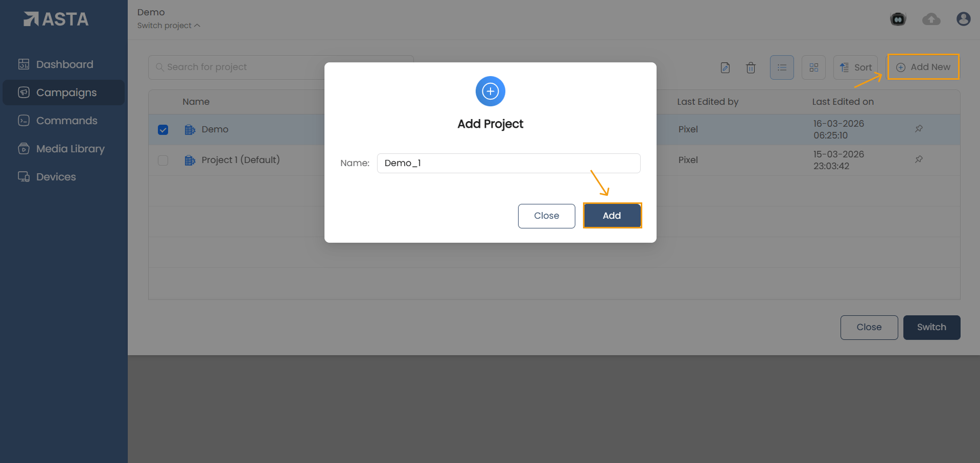This screenshot has width=980, height=463.
Task: Uncheck the Demo project checkbox
Action: (163, 130)
